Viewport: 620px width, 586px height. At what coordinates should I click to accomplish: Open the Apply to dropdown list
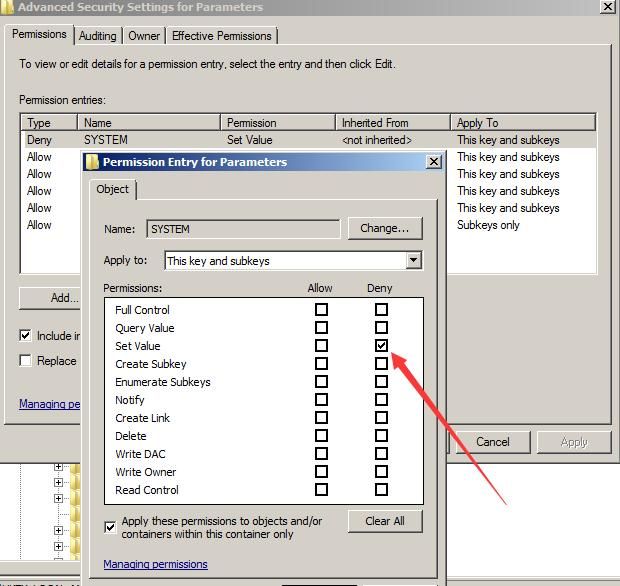point(413,260)
